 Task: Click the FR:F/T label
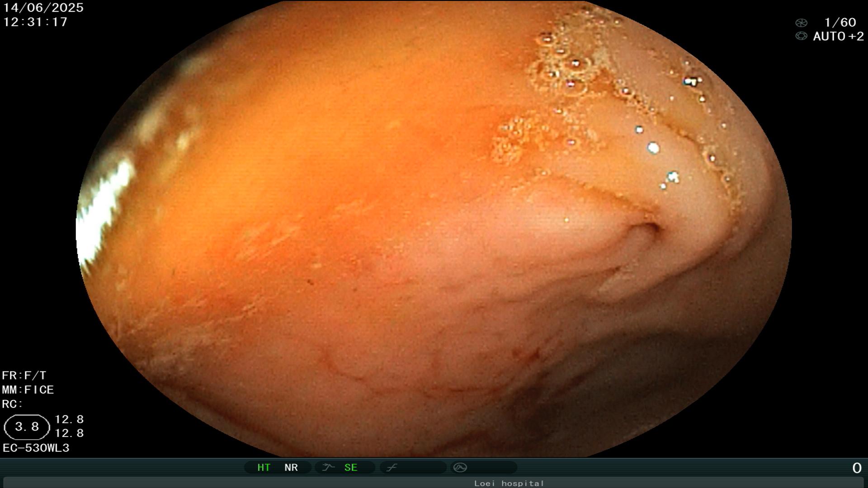(x=24, y=375)
